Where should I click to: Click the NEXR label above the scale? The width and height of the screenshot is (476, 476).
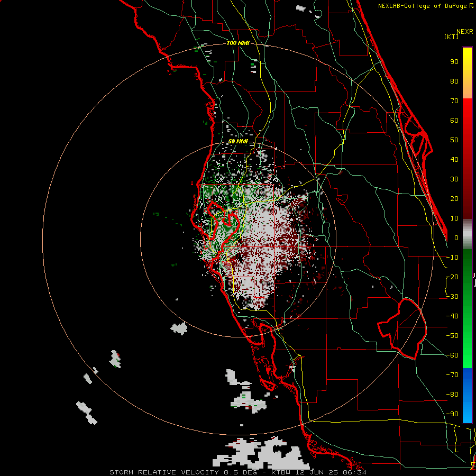(x=464, y=32)
